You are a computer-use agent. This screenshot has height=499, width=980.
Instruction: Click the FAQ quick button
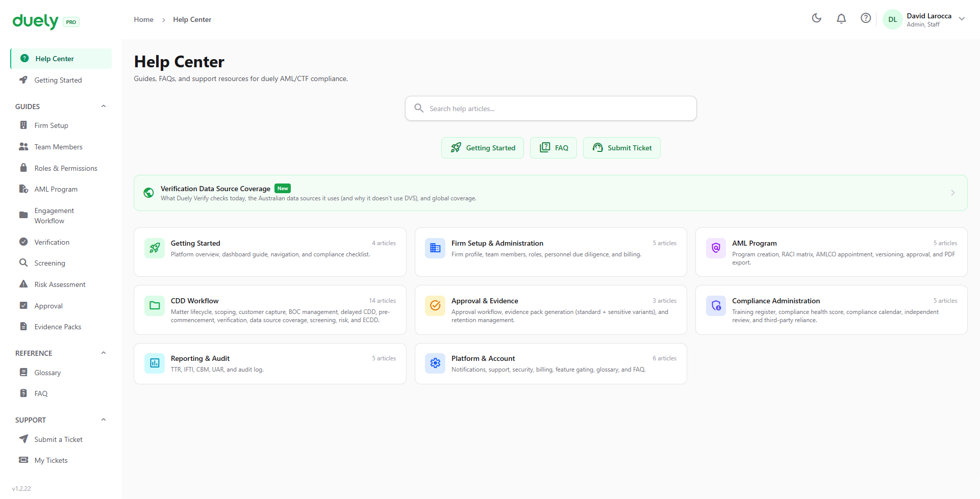point(554,148)
